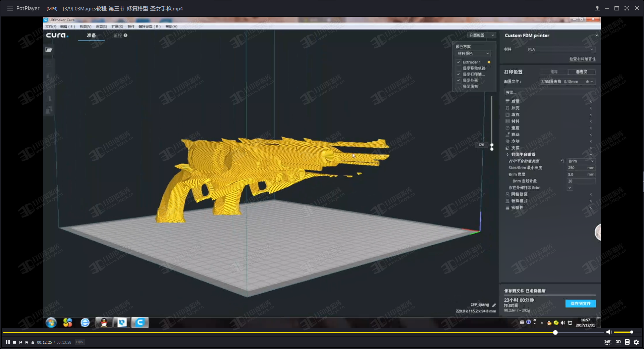Open the 视图(V) menu in Cura

(x=86, y=27)
